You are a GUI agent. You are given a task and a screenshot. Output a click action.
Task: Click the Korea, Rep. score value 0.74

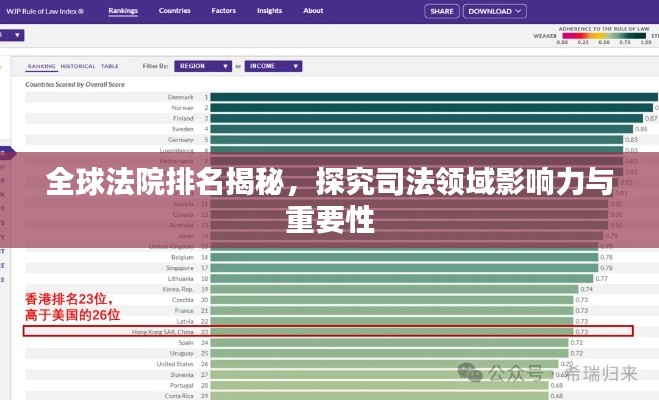click(x=587, y=289)
